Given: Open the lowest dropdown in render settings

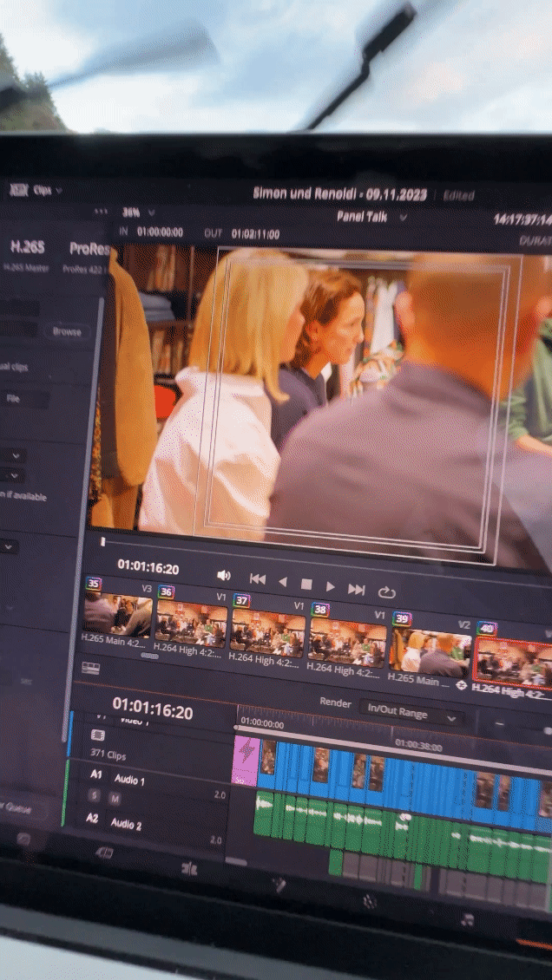Looking at the screenshot, I should pos(9,547).
